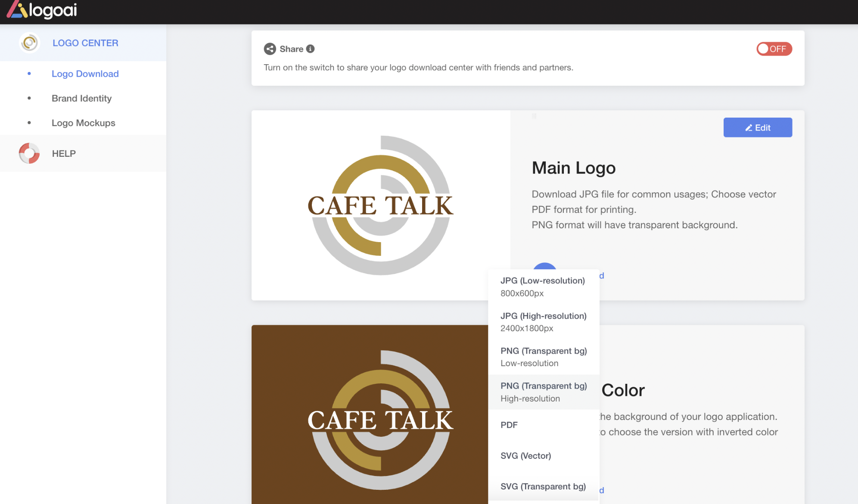Click the Help lifebuoy icon
This screenshot has height=504, width=858.
(29, 153)
